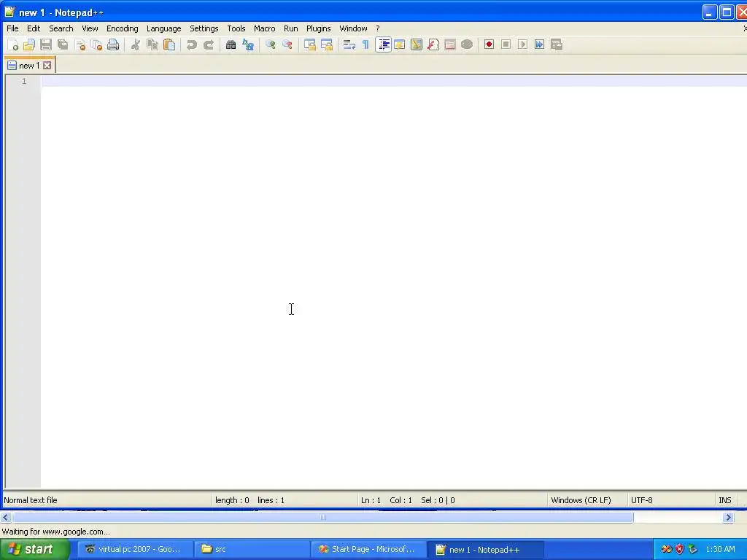Open the ? help menu
The height and width of the screenshot is (560, 747).
pos(378,28)
